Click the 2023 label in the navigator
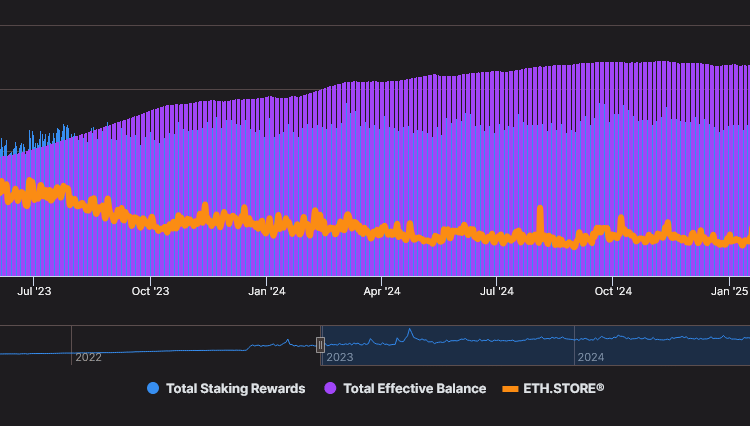 (x=340, y=357)
